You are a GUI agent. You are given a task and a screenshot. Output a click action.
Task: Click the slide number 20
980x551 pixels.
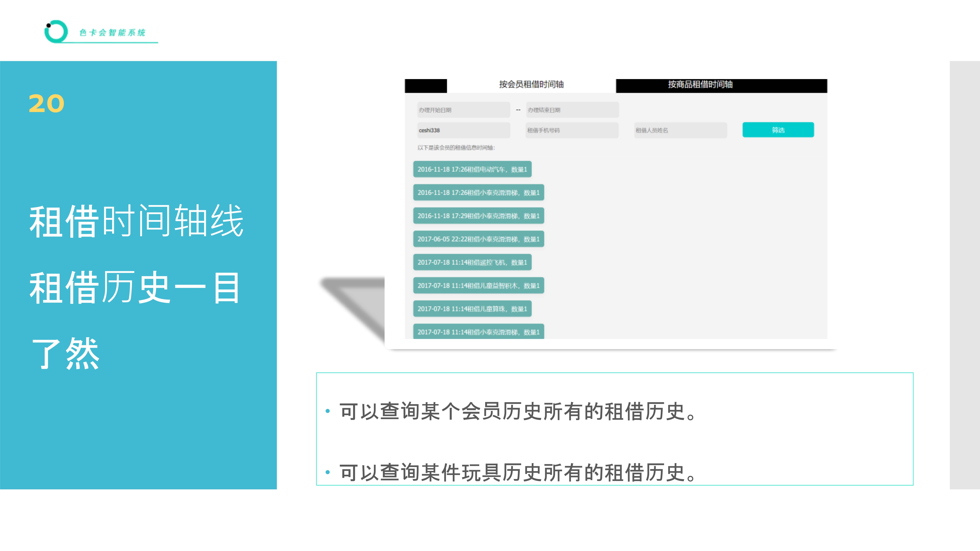click(x=46, y=103)
